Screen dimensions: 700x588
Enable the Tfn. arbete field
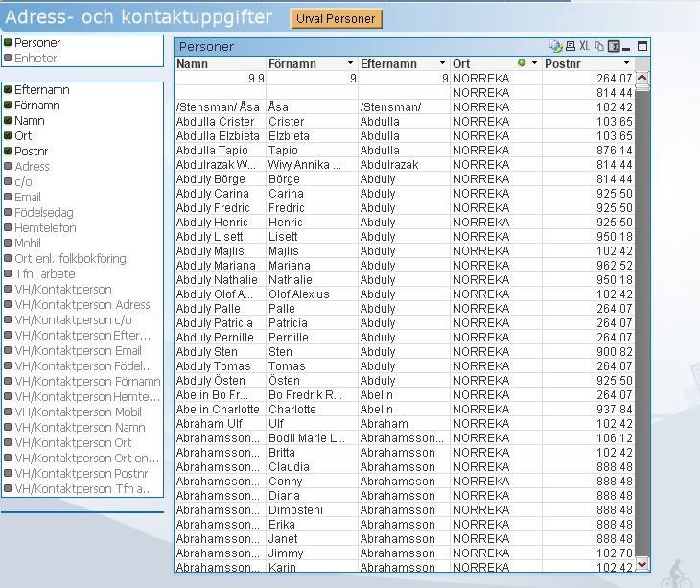pos(39,273)
